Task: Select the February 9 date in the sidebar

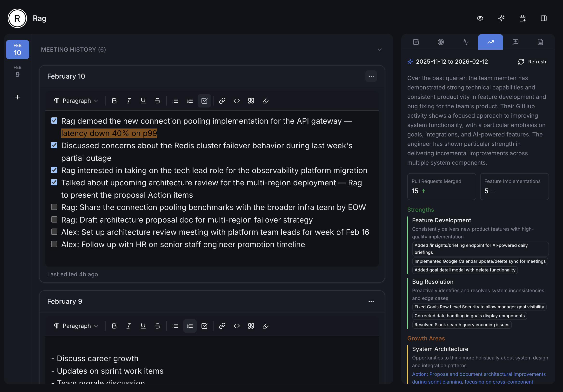Action: point(17,71)
